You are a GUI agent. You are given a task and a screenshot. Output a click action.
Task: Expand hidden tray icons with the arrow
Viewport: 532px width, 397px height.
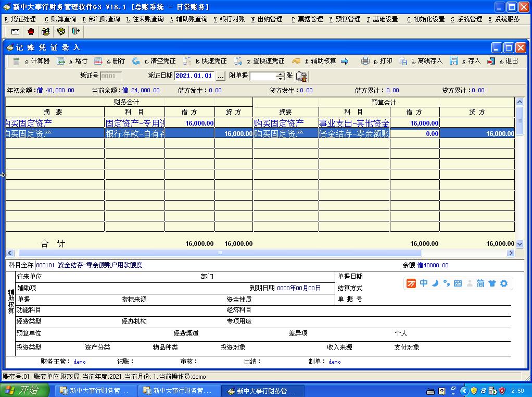[464, 391]
